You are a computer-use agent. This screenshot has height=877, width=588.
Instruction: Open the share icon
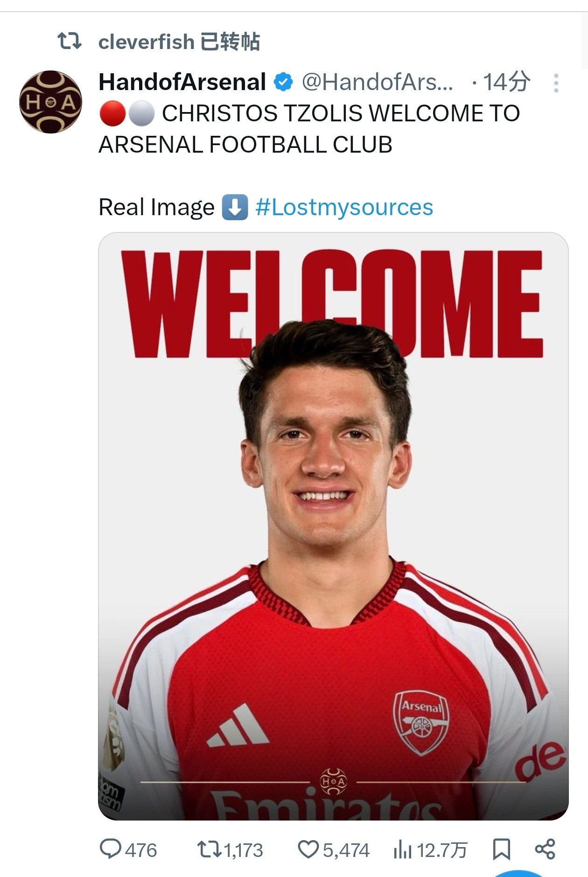pos(545,849)
